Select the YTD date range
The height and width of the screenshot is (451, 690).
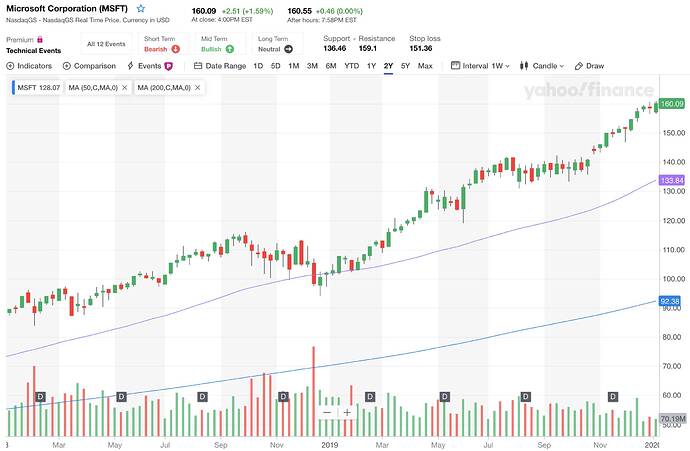click(352, 66)
